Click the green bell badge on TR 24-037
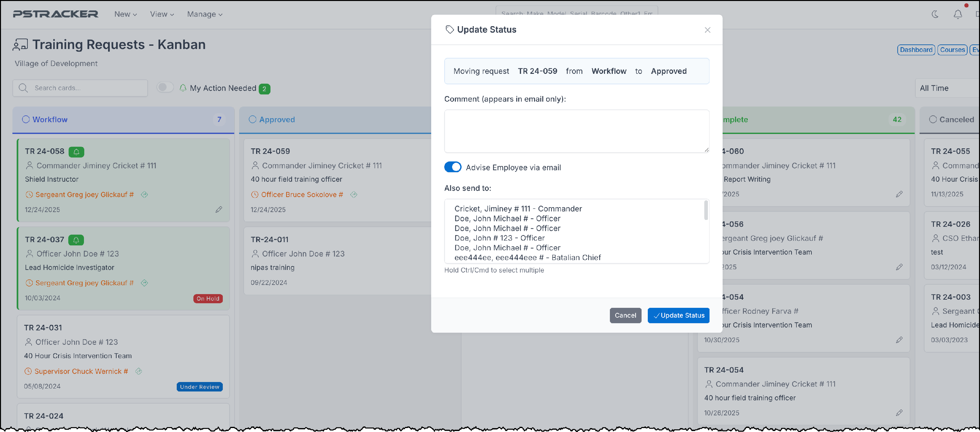Viewport: 980px width, 432px height. [x=76, y=240]
